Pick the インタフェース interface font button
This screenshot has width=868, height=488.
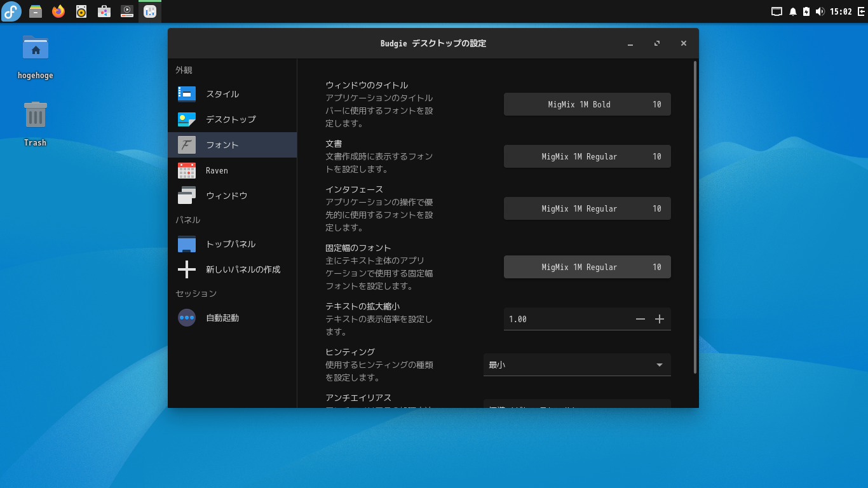[587, 208]
